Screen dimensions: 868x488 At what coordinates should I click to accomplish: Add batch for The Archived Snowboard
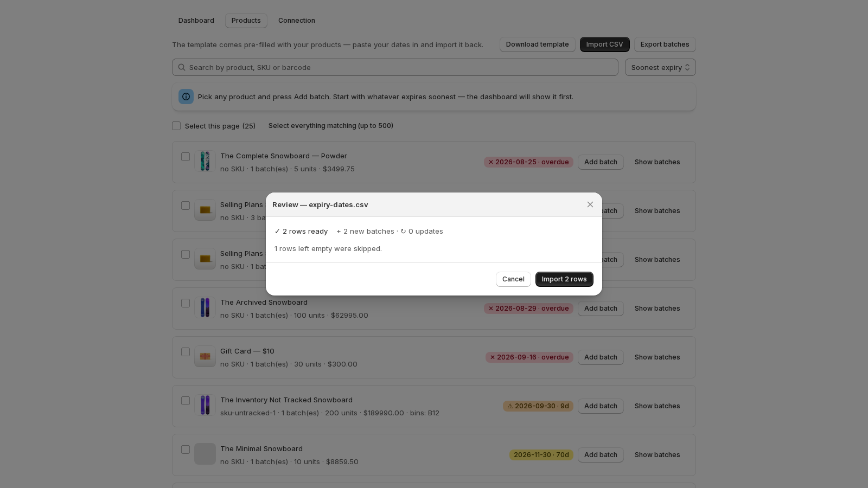click(601, 309)
